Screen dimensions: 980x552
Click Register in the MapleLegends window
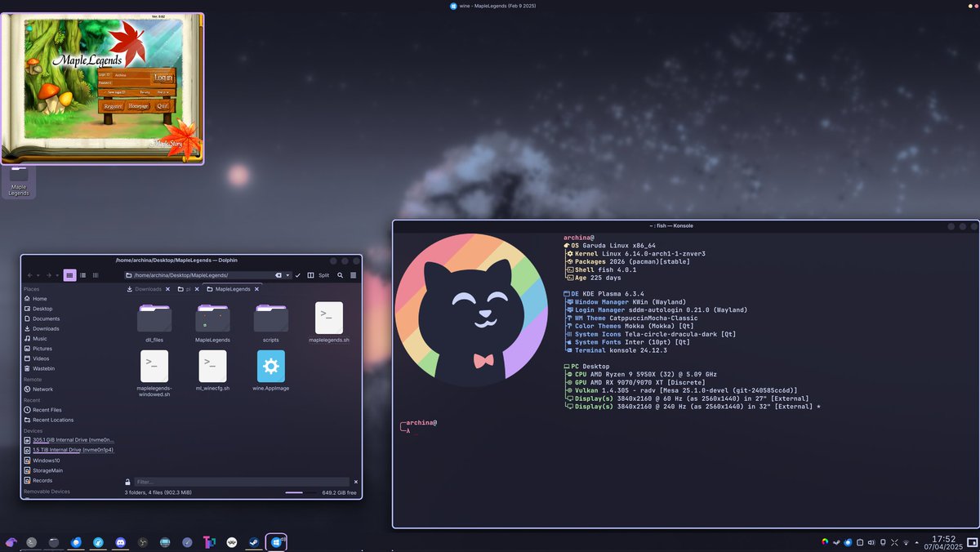click(113, 106)
